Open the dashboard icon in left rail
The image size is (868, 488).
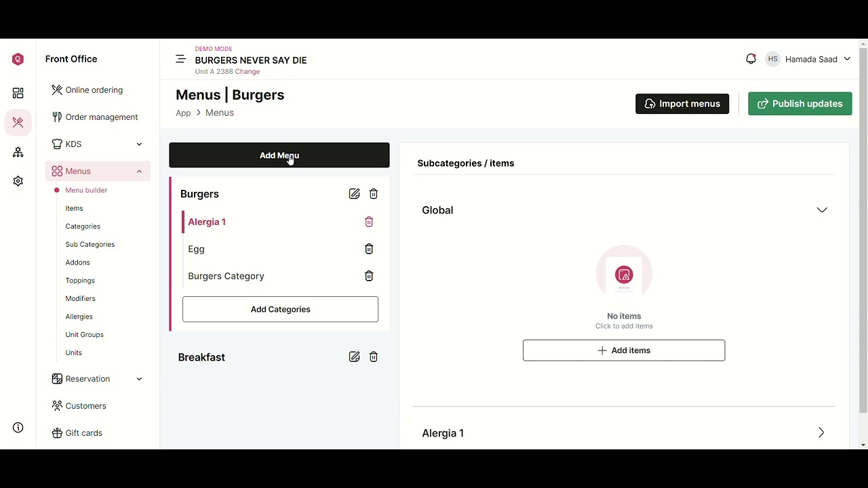click(18, 93)
